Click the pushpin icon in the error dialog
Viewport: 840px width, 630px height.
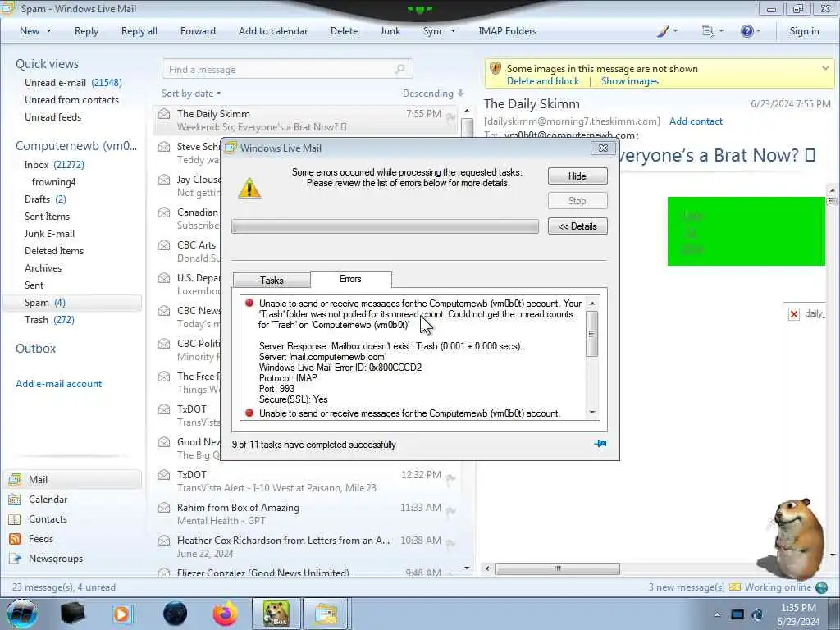pyautogui.click(x=600, y=444)
